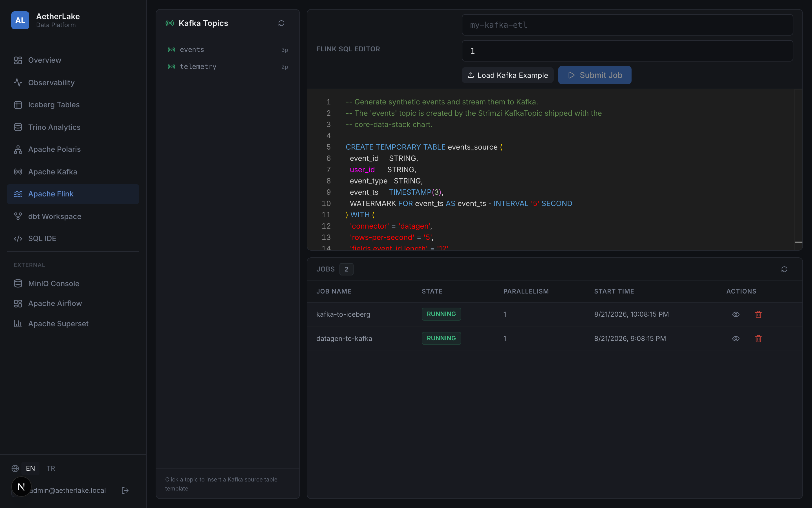This screenshot has height=508, width=812.
Task: Focus the my-kafka-etl job name field
Action: tap(627, 25)
